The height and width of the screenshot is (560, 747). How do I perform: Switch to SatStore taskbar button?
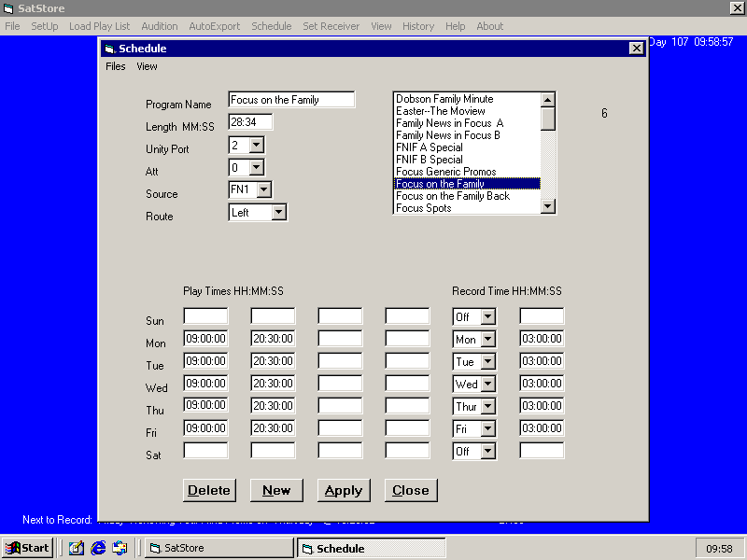219,548
